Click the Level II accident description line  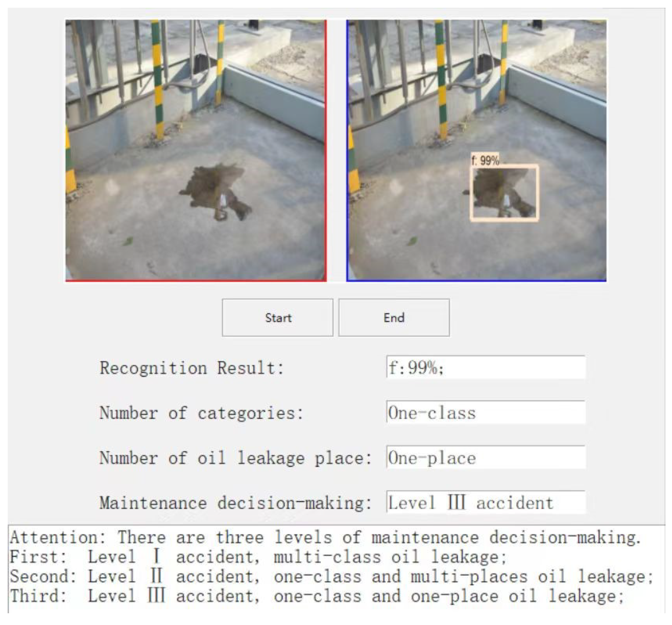coord(331,576)
